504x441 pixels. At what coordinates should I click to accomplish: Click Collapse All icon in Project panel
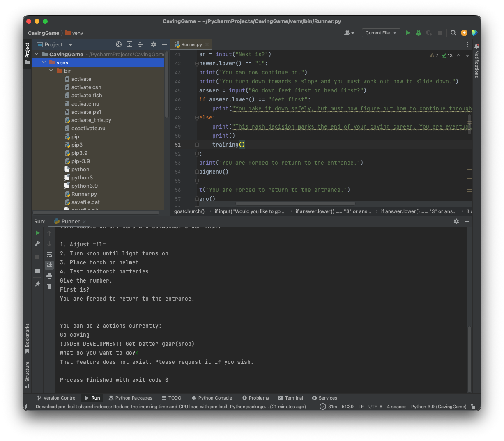[x=140, y=44]
